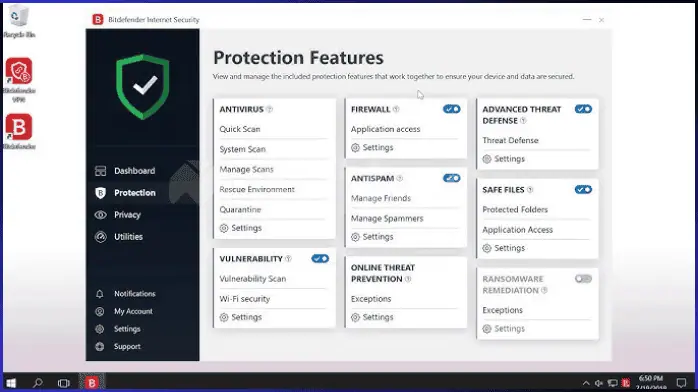Open Task View on the taskbar
The height and width of the screenshot is (392, 698).
coord(64,383)
